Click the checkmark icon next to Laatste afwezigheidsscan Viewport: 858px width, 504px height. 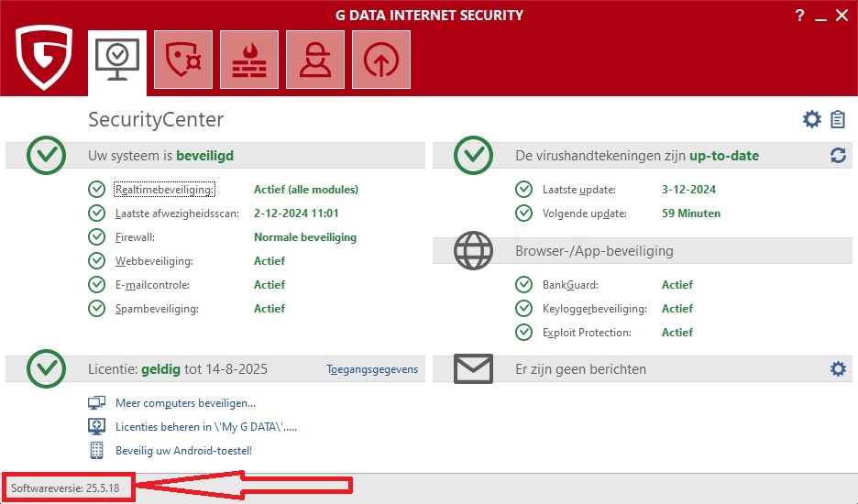96,213
